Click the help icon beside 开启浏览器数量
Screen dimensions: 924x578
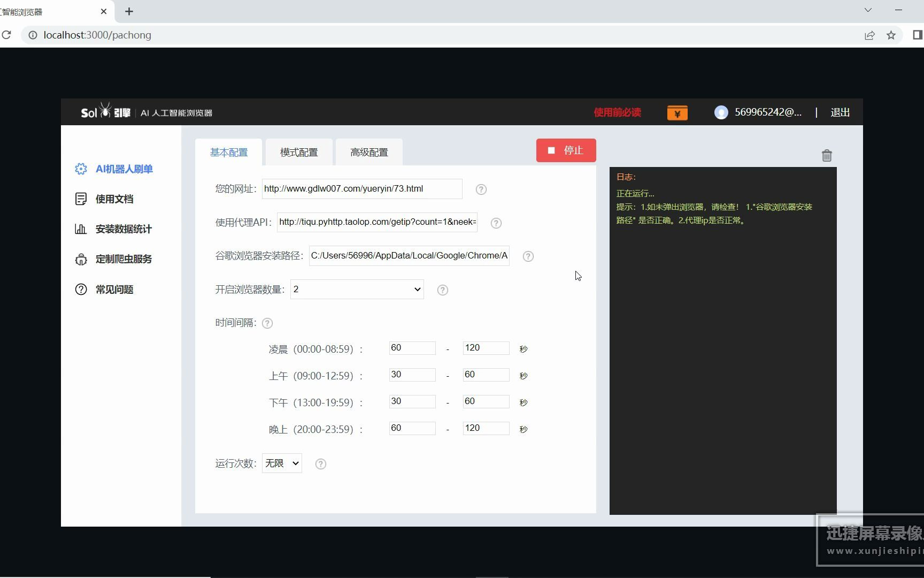[x=443, y=290]
